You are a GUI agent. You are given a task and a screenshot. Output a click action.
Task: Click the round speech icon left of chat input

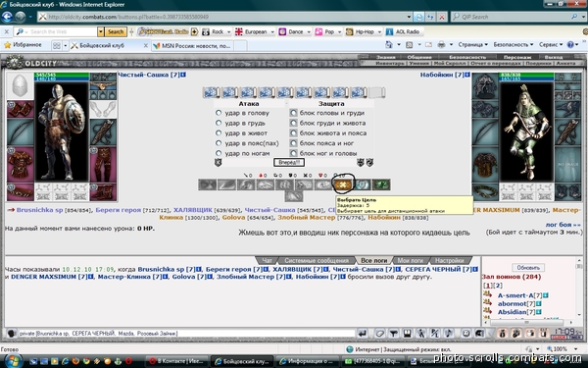pyautogui.click(x=11, y=333)
